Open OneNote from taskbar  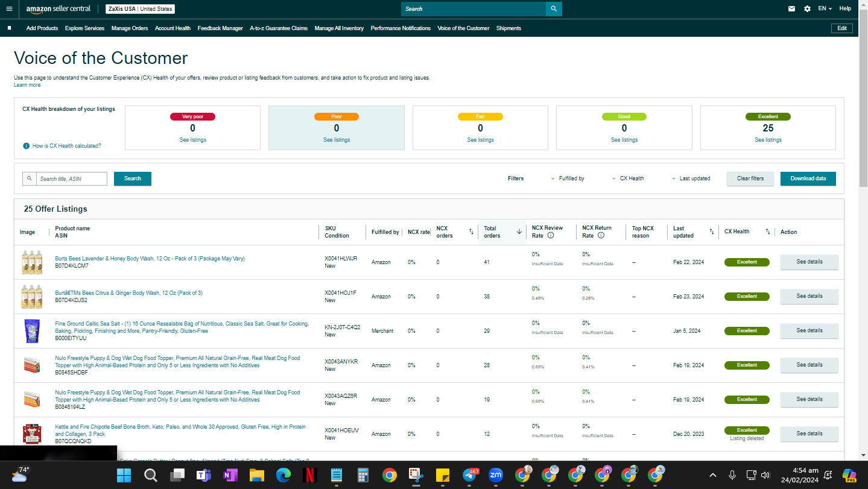click(230, 475)
